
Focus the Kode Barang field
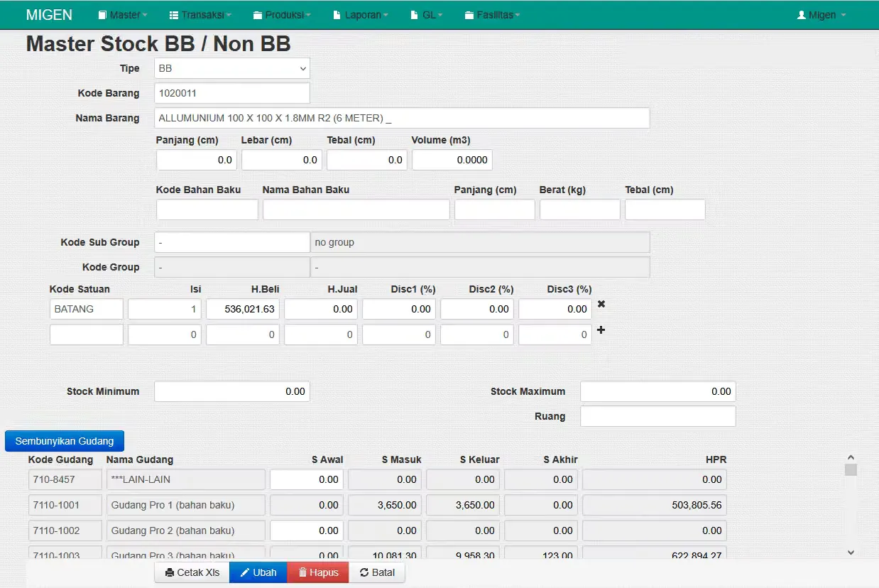coord(232,93)
